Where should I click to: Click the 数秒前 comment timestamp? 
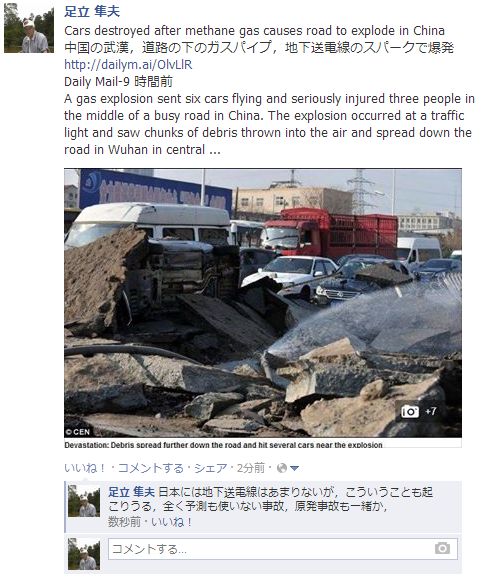pyautogui.click(x=124, y=522)
